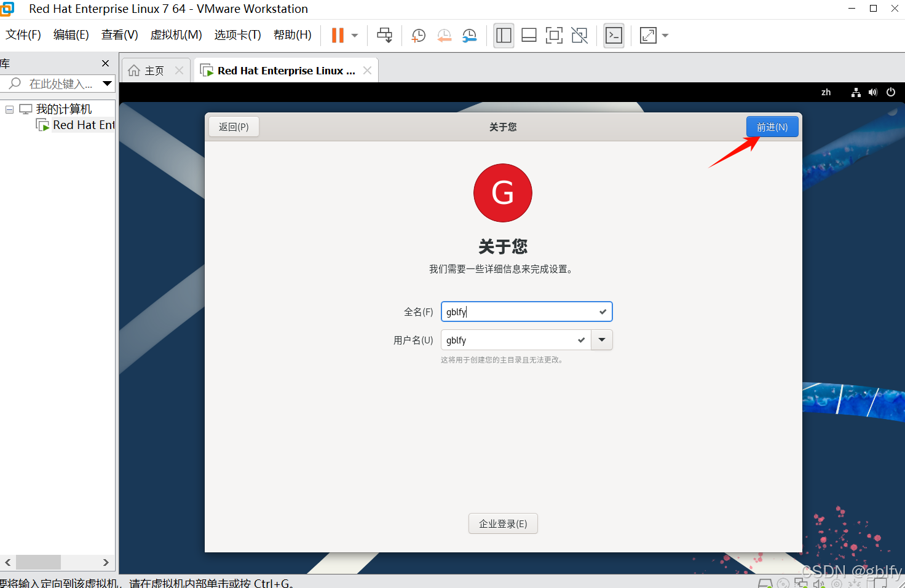This screenshot has width=905, height=588.
Task: Open the 查看(V) menu
Action: click(120, 35)
